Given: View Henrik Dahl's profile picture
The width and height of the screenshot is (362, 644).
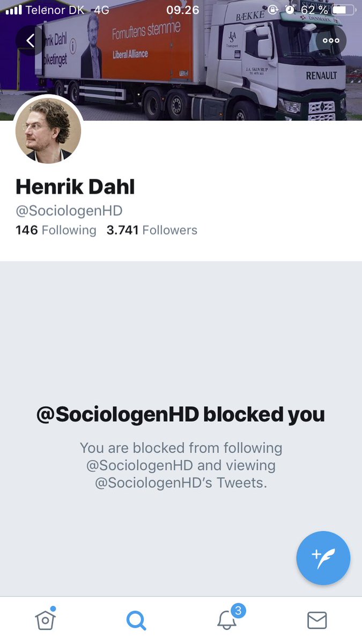Looking at the screenshot, I should click(48, 130).
